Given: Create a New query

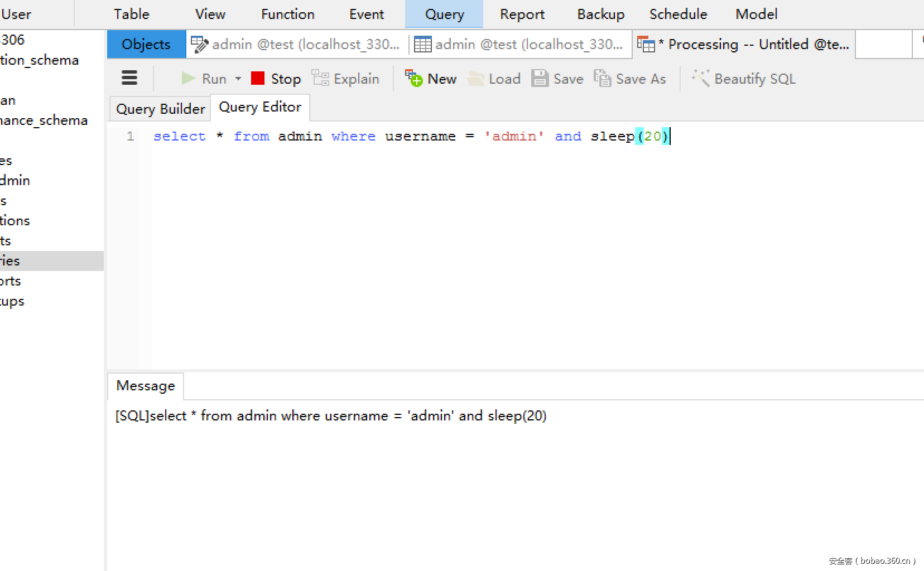Looking at the screenshot, I should [430, 79].
